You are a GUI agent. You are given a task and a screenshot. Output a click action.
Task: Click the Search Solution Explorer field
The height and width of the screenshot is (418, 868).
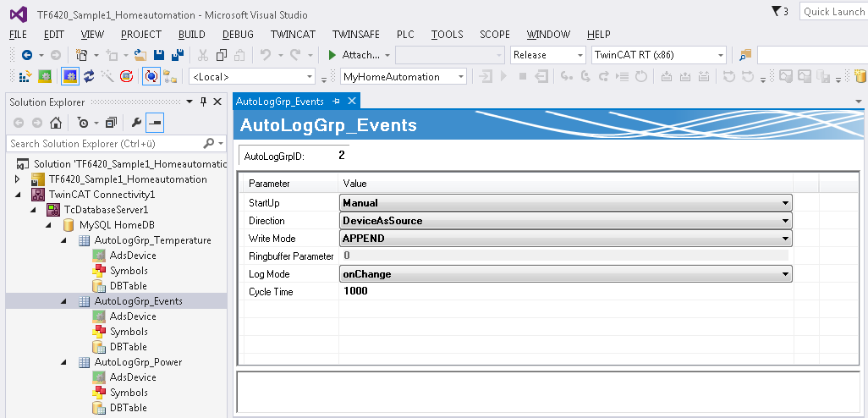pos(105,143)
